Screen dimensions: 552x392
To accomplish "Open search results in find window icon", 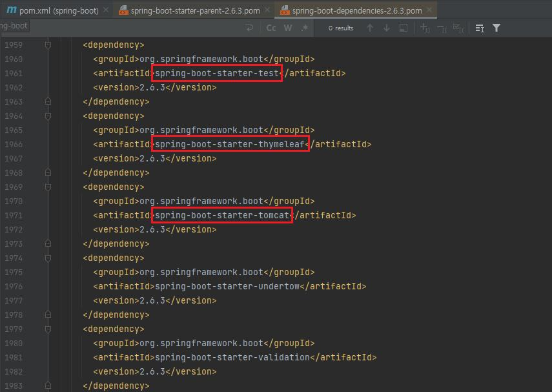I will tap(480, 28).
